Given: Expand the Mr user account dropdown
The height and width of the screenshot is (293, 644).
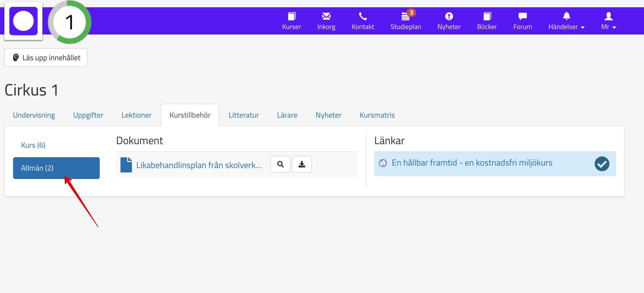Looking at the screenshot, I should [x=608, y=21].
